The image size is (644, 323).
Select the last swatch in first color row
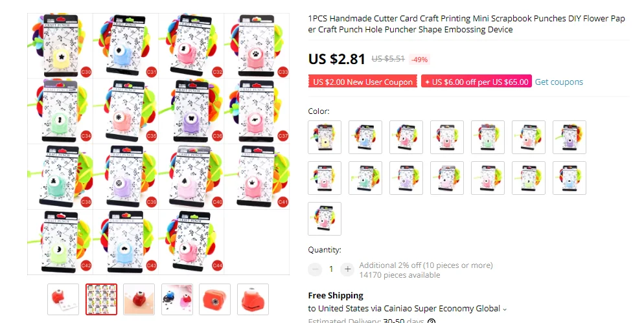click(x=569, y=137)
